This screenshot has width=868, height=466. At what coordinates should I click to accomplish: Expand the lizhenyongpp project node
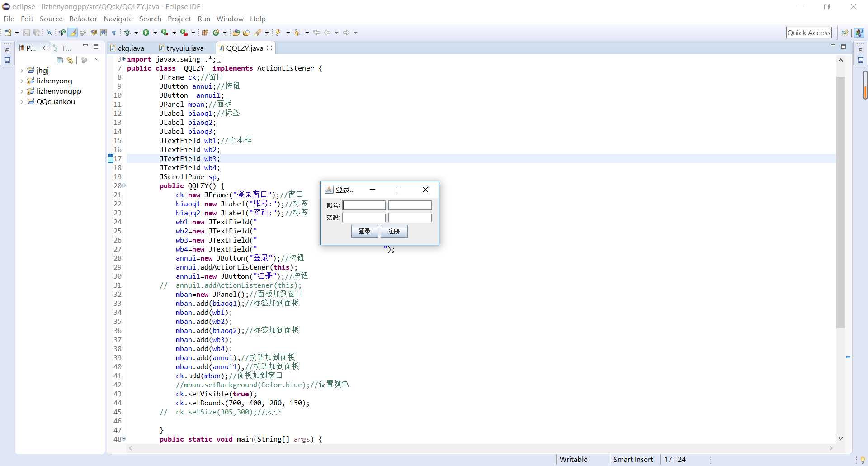(22, 91)
